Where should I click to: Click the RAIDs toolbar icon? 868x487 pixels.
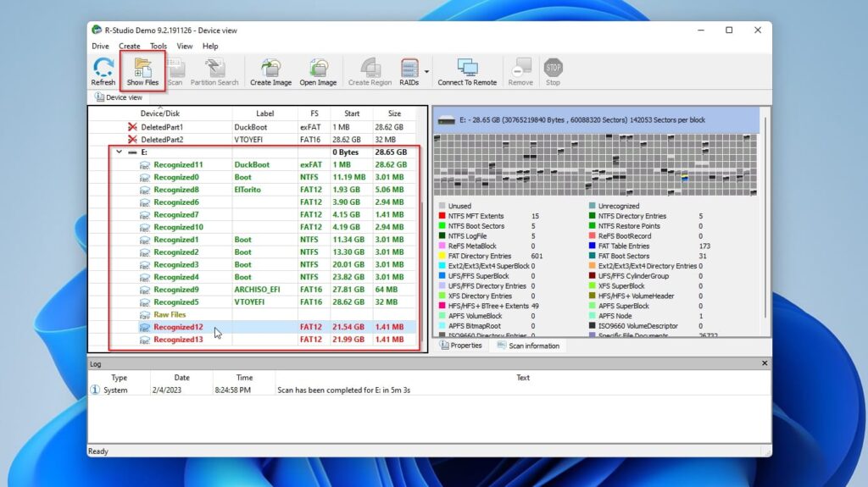[x=409, y=71]
